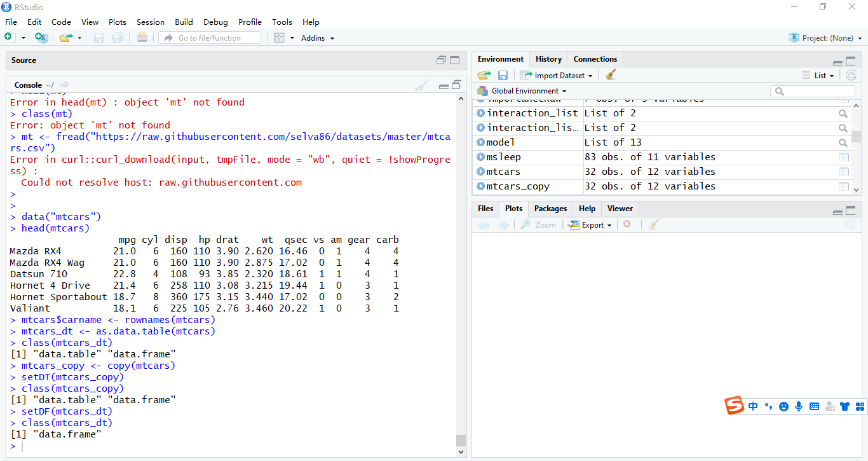Viewport: 868px width, 461px height.
Task: Open the Export plot dropdown
Action: 590,224
